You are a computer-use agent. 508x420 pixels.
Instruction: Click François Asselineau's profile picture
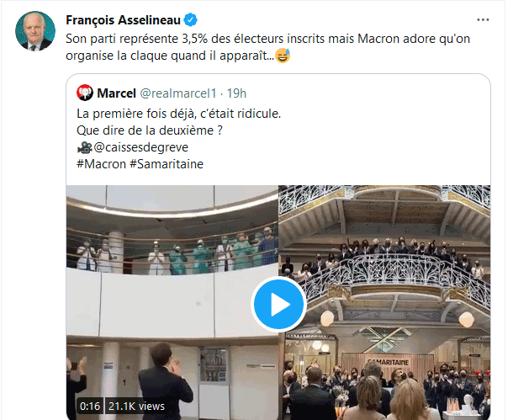point(35,31)
